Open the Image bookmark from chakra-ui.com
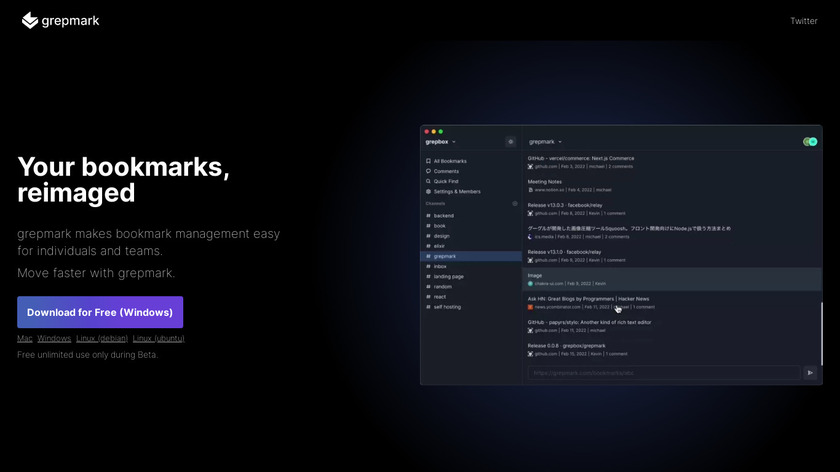This screenshot has height=472, width=840. [x=671, y=280]
